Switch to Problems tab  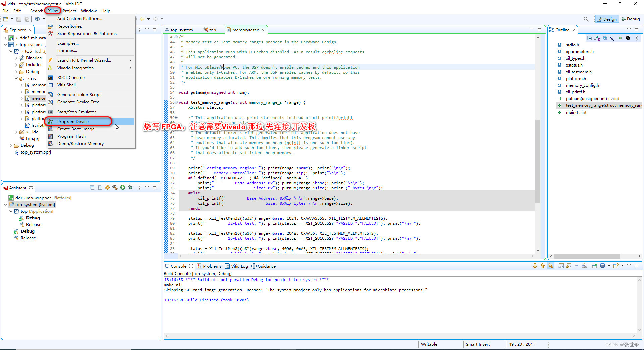(x=209, y=266)
